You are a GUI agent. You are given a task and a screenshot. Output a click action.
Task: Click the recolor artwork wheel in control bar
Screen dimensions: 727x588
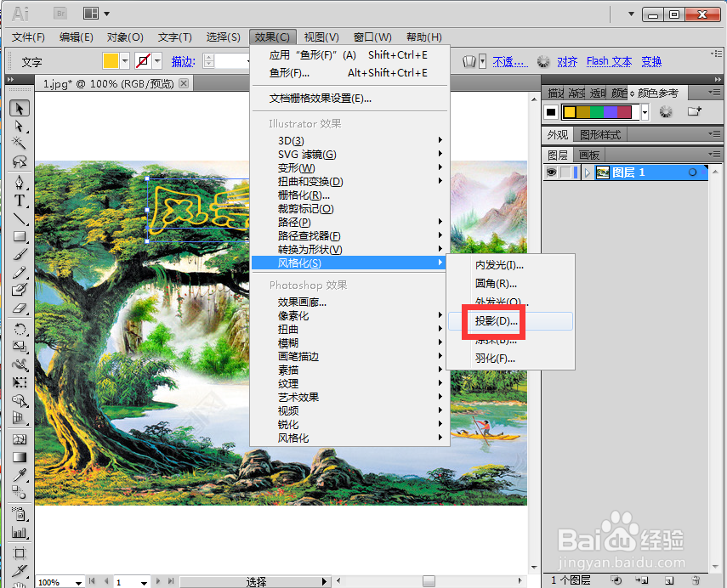543,61
